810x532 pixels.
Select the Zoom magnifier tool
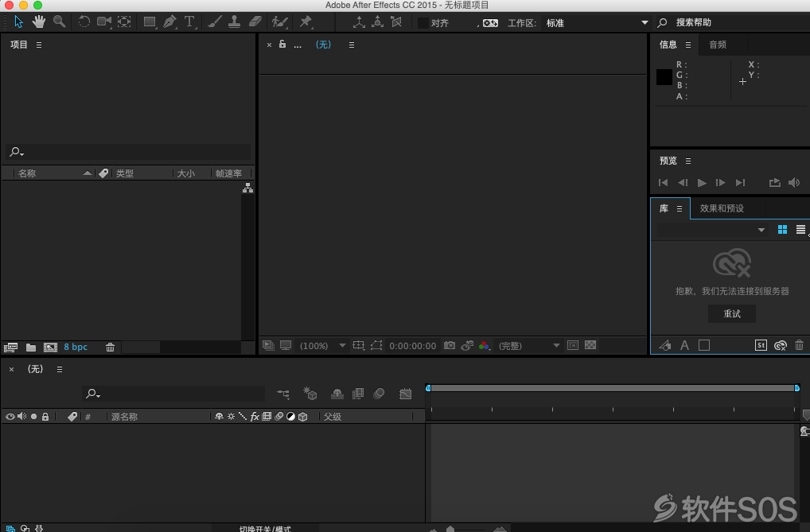click(x=60, y=21)
